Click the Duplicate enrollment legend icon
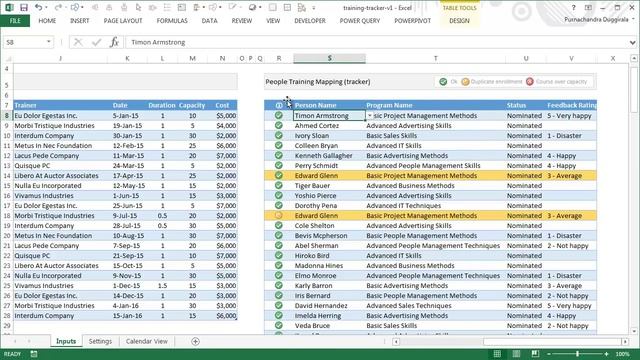The height and width of the screenshot is (360, 640). click(x=465, y=82)
